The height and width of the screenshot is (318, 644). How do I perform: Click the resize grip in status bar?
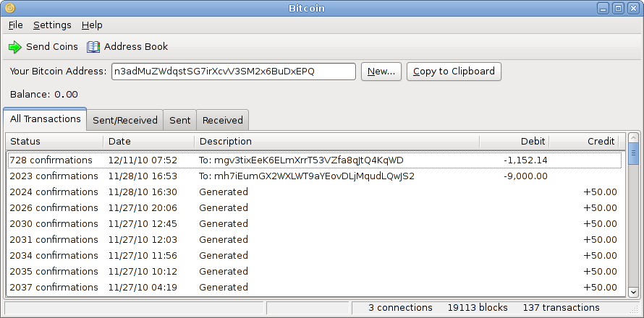click(635, 309)
